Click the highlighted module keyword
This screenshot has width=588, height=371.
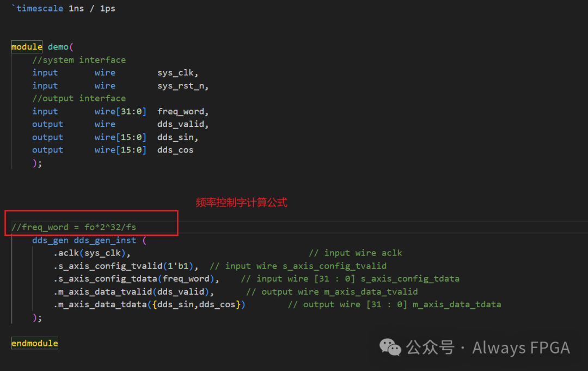pyautogui.click(x=27, y=47)
